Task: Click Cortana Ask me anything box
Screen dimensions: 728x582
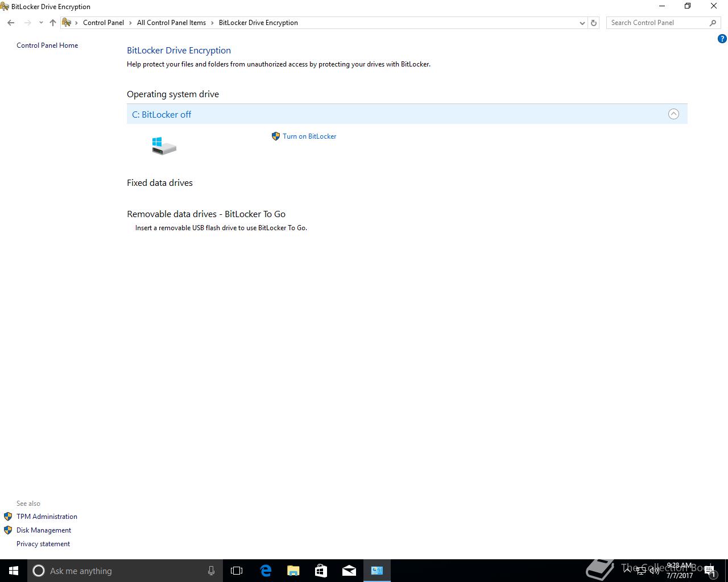Action: click(125, 571)
